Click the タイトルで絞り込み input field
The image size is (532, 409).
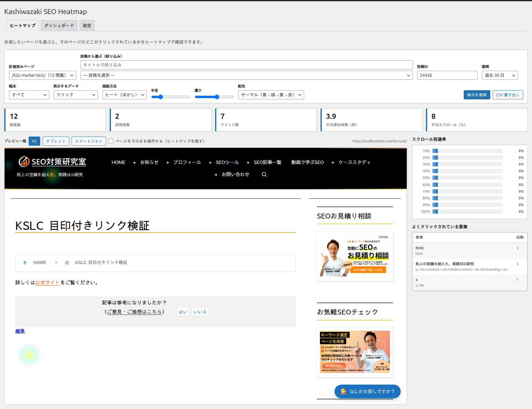[x=246, y=65]
